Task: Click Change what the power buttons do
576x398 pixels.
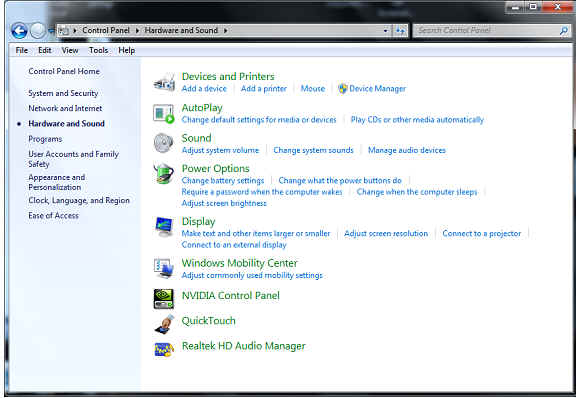Action: (340, 181)
